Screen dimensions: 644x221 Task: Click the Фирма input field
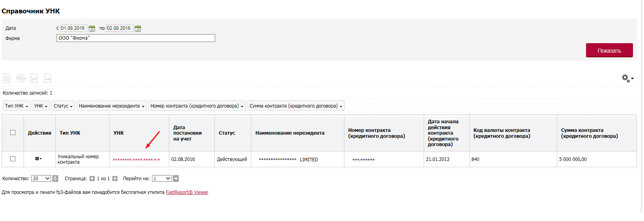pyautogui.click(x=136, y=38)
